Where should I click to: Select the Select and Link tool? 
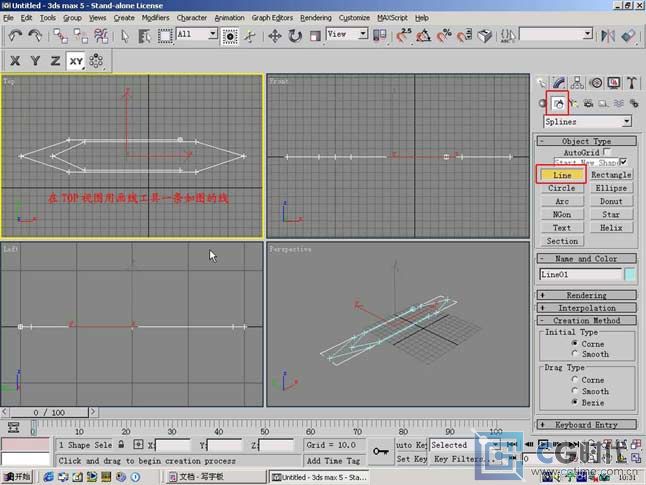pos(61,36)
